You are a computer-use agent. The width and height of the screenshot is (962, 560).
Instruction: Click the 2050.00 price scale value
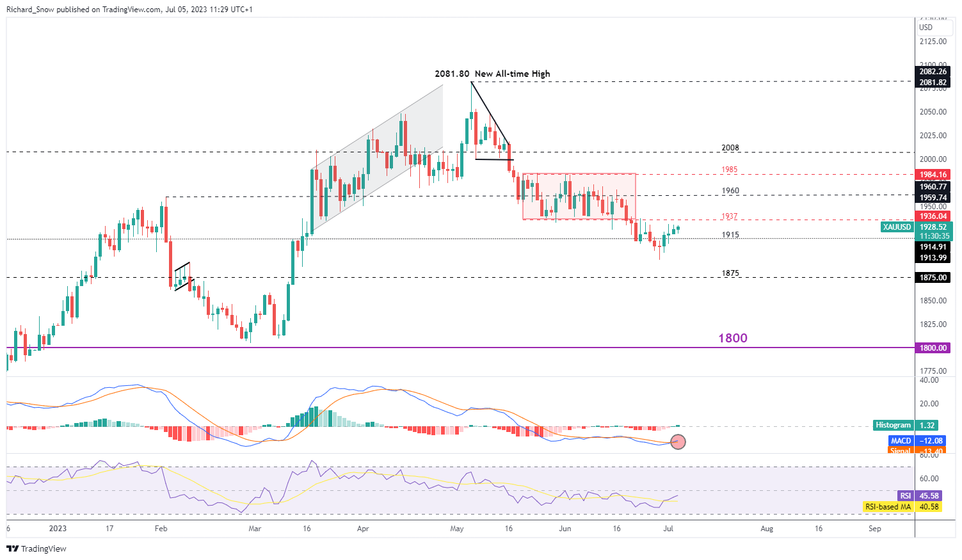click(933, 112)
